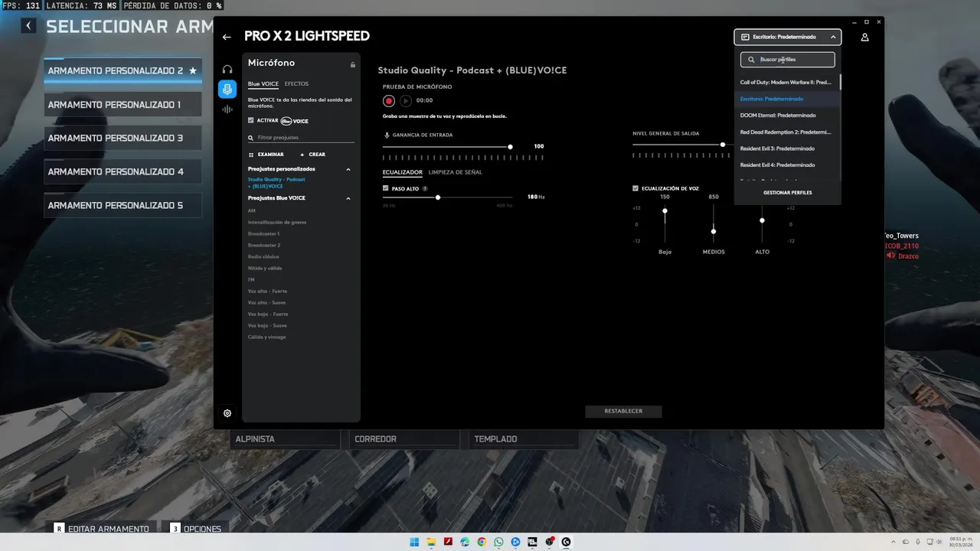This screenshot has height=551, width=980.
Task: Close the Escritorio profile dropdown
Action: click(x=833, y=37)
